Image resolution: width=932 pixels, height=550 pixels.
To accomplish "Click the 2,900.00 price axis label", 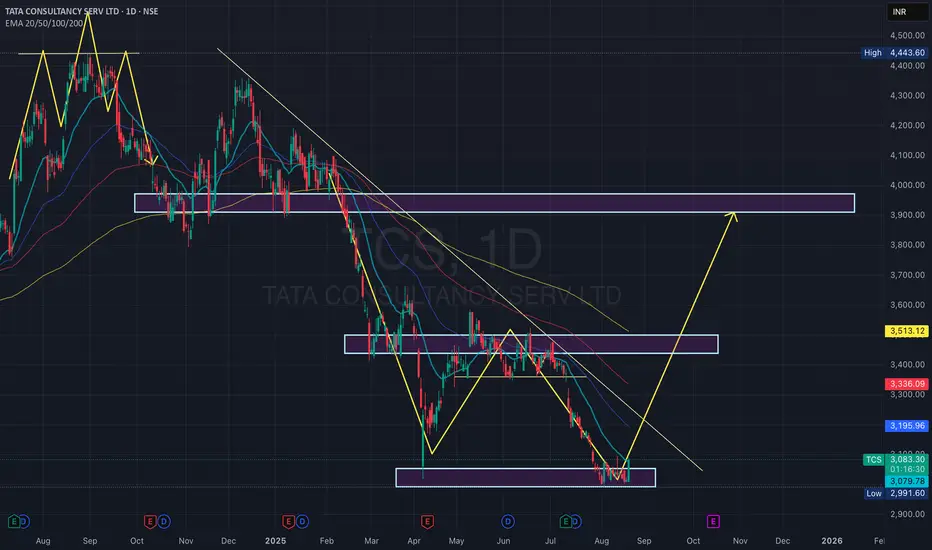I will pyautogui.click(x=907, y=514).
